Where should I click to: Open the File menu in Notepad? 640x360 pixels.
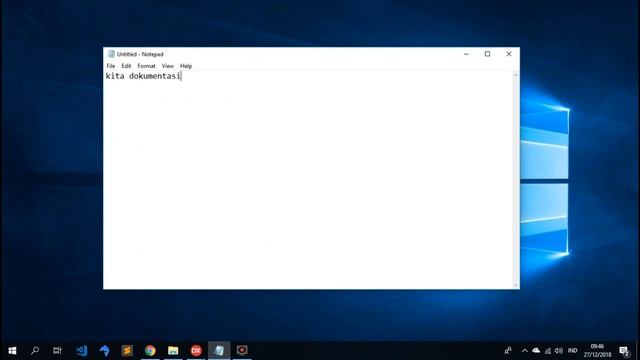coord(111,66)
